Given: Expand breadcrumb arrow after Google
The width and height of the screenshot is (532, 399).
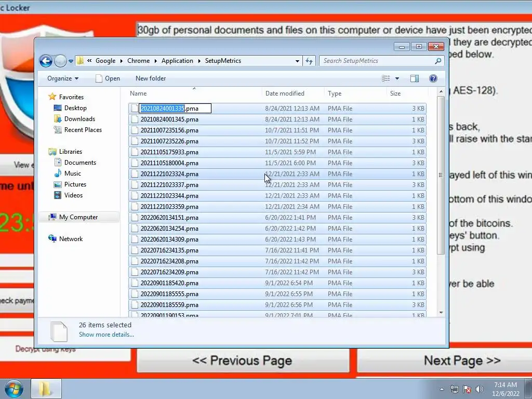Looking at the screenshot, I should click(122, 61).
